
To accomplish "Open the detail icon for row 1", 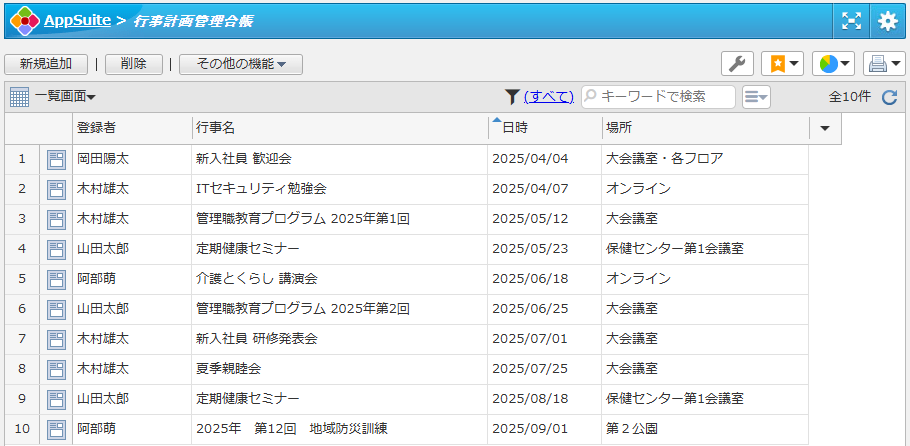I will coord(56,159).
